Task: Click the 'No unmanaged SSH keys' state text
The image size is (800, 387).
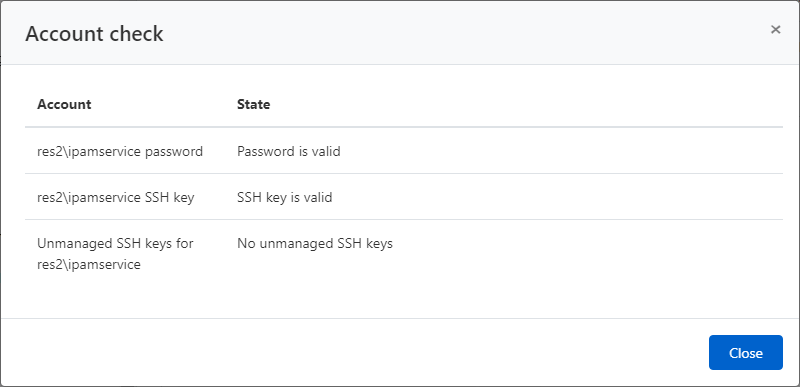Action: [315, 243]
